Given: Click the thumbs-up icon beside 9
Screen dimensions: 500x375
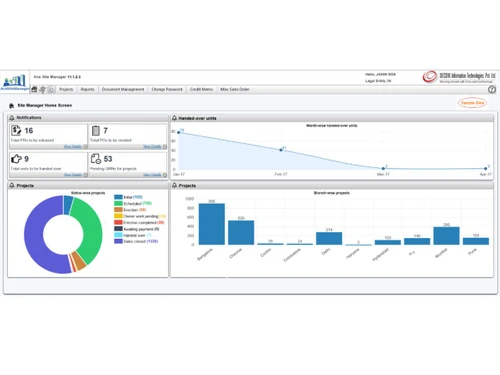Looking at the screenshot, I should pyautogui.click(x=16, y=159).
